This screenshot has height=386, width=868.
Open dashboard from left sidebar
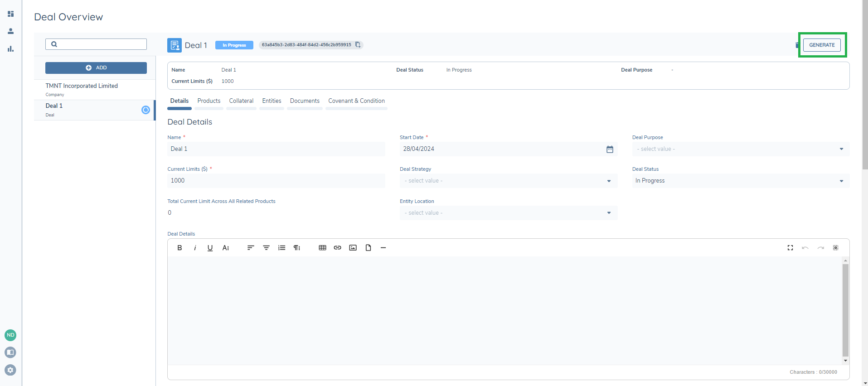[x=10, y=14]
